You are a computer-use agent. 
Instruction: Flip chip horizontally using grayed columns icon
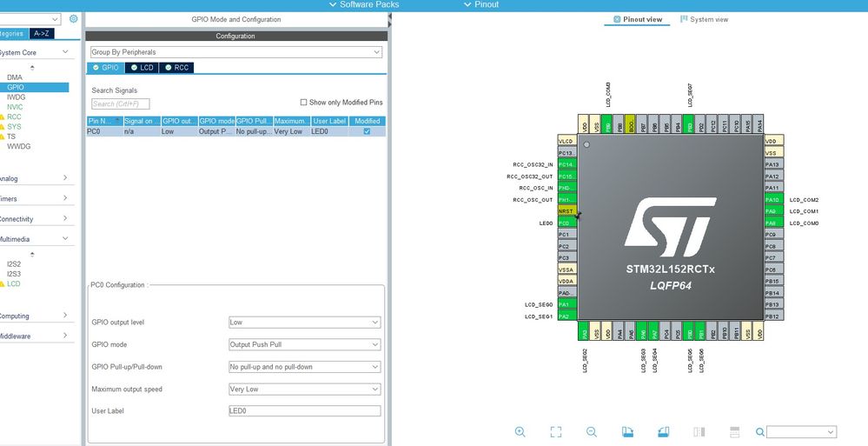[x=699, y=431]
